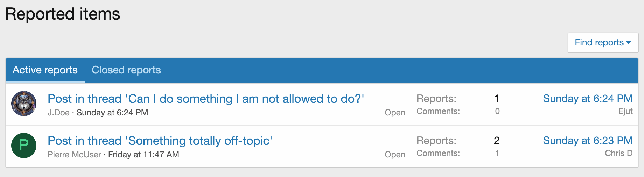
Task: Click the 'Reported items' page heading
Action: click(x=63, y=14)
